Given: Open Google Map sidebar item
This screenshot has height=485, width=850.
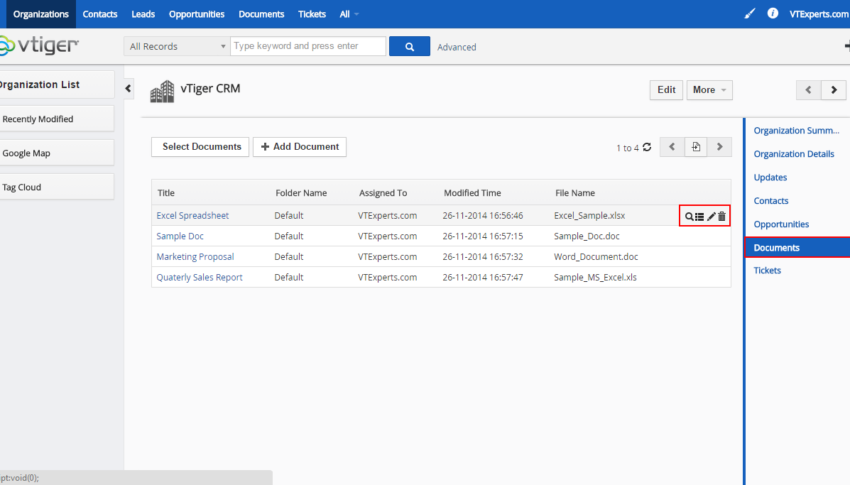Looking at the screenshot, I should 57,153.
